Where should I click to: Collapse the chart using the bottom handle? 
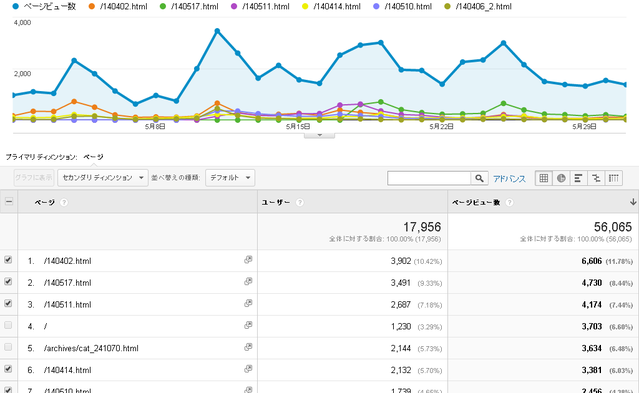(x=320, y=135)
